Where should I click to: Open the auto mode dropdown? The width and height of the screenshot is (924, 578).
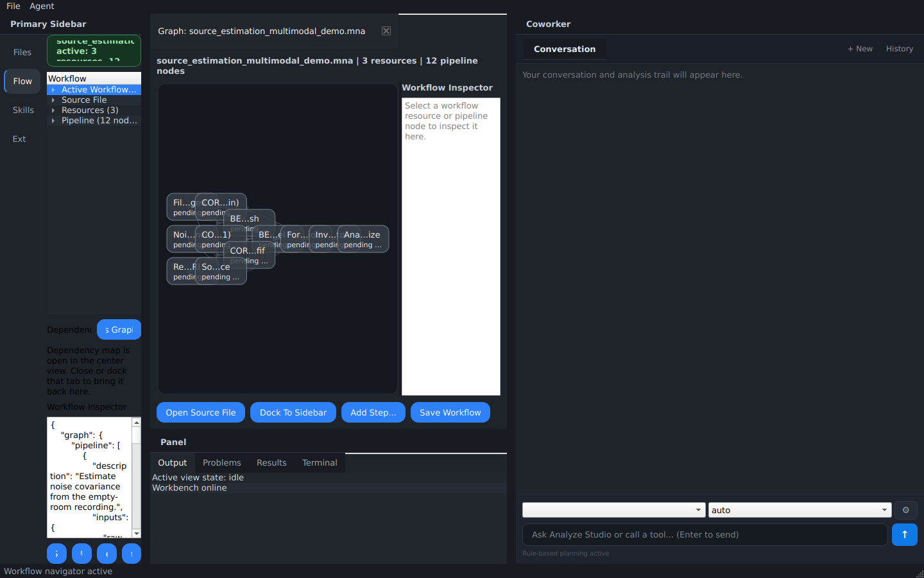pos(800,510)
